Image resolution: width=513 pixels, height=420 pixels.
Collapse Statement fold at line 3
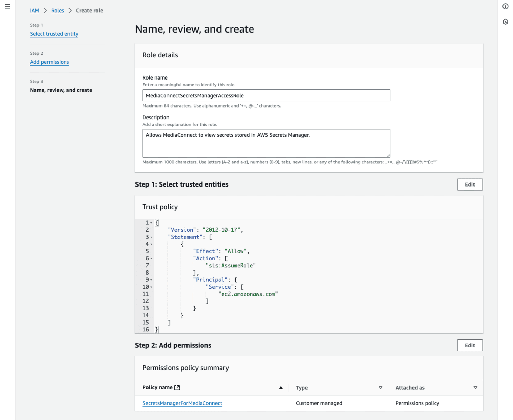151,237
